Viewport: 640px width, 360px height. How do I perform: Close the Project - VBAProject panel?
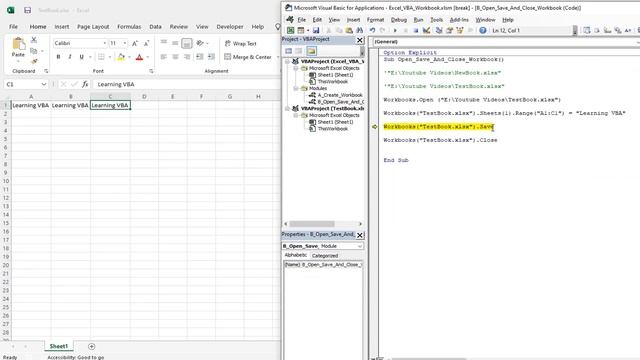tap(360, 40)
